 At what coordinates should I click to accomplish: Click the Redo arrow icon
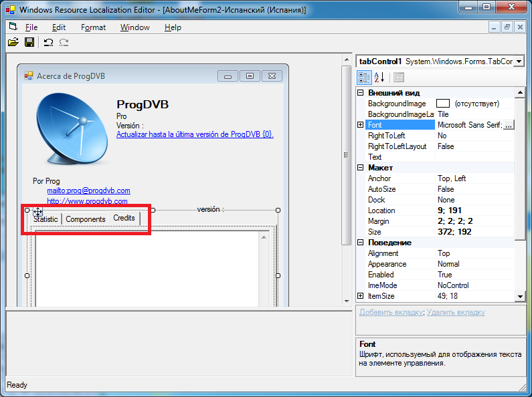[64, 42]
